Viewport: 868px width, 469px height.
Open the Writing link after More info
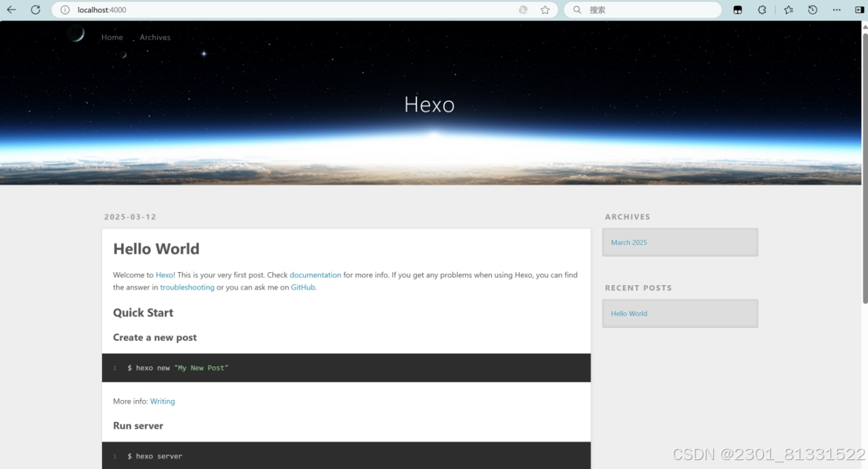[x=163, y=401]
